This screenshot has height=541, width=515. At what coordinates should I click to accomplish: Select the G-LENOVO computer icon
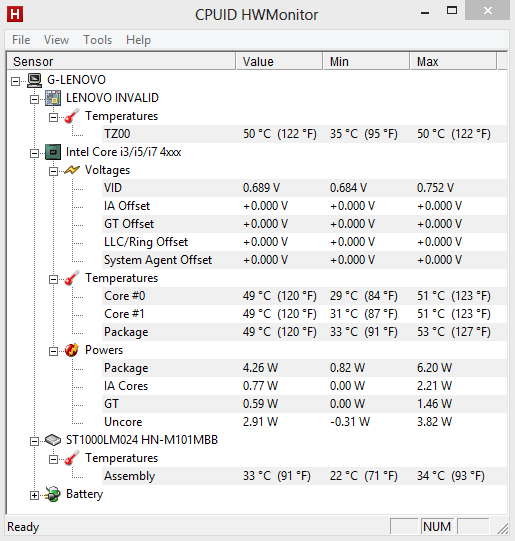click(x=34, y=80)
